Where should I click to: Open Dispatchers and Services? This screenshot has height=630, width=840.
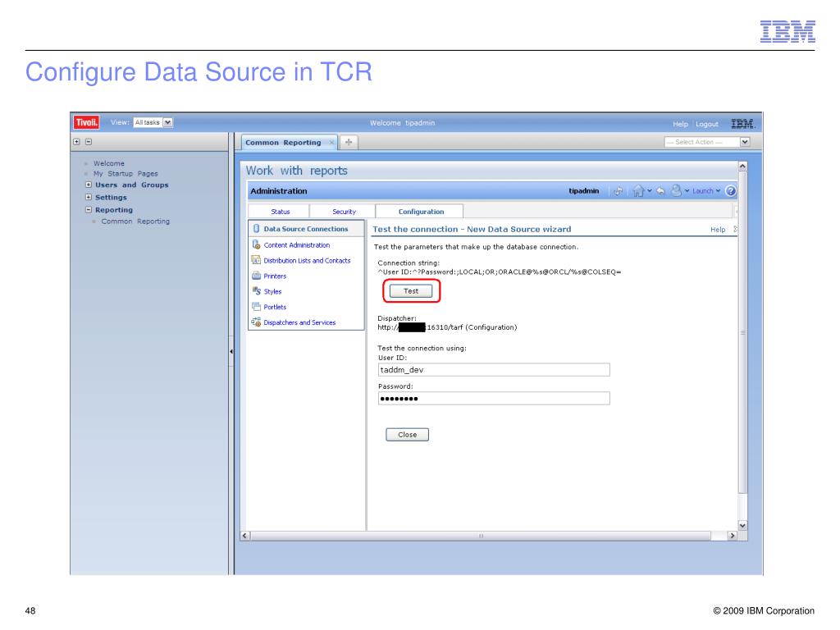(299, 322)
